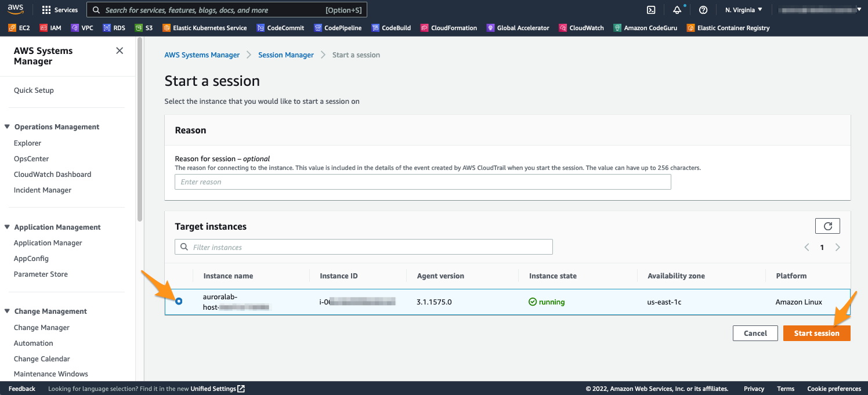Open the account menu dropdown
This screenshot has height=395, width=868.
point(819,10)
